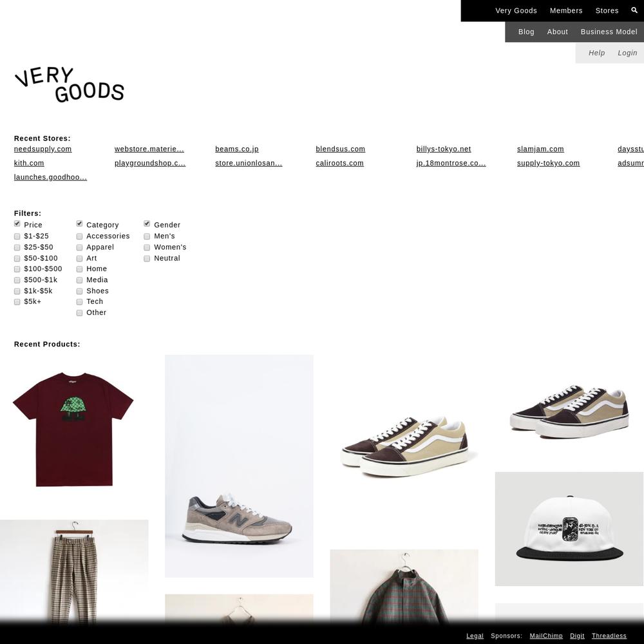Open the Members menu item

pyautogui.click(x=566, y=11)
